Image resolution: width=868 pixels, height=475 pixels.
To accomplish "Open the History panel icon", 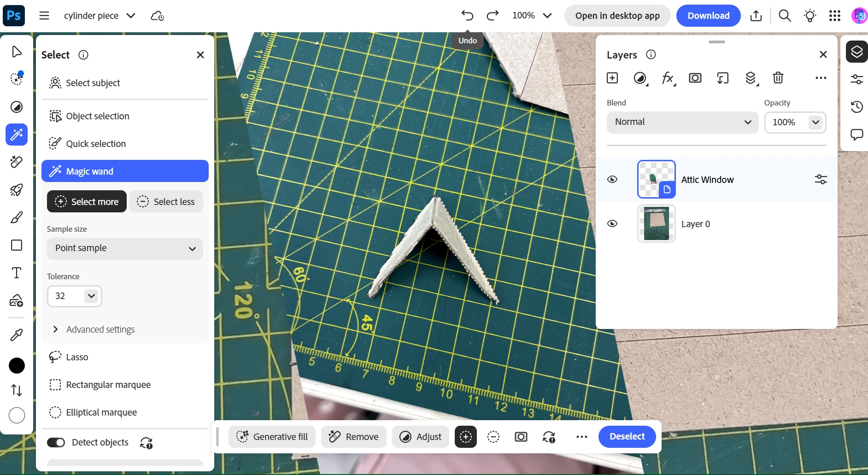I will click(857, 107).
